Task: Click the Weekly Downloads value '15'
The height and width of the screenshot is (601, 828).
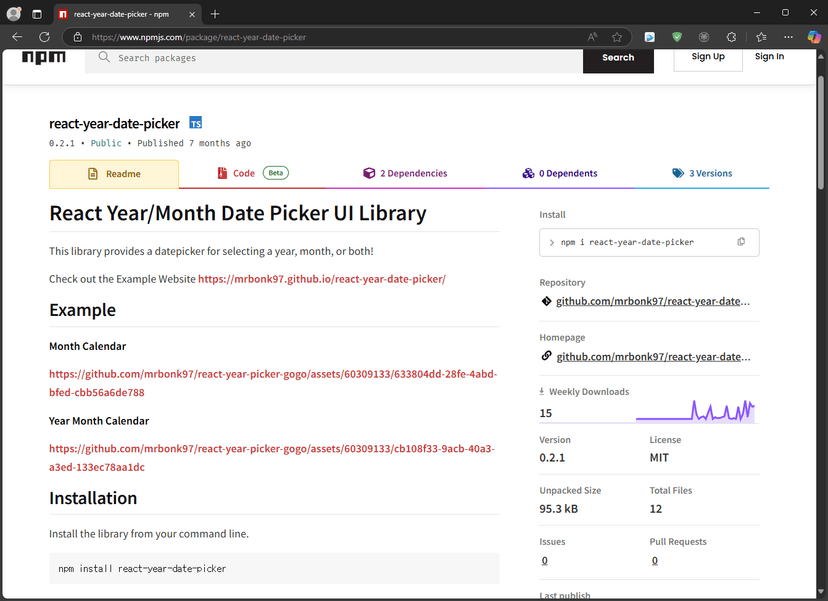Action: click(x=545, y=413)
